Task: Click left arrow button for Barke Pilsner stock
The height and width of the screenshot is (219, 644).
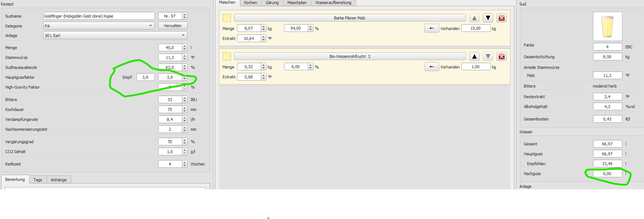Action: tap(432, 28)
